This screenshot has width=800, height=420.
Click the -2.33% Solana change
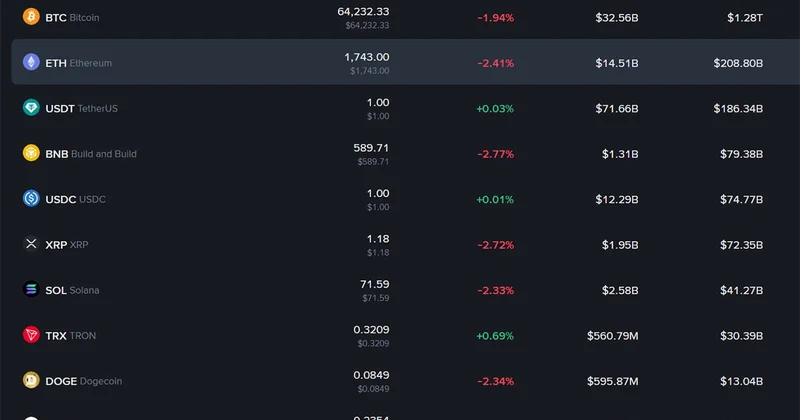point(495,290)
